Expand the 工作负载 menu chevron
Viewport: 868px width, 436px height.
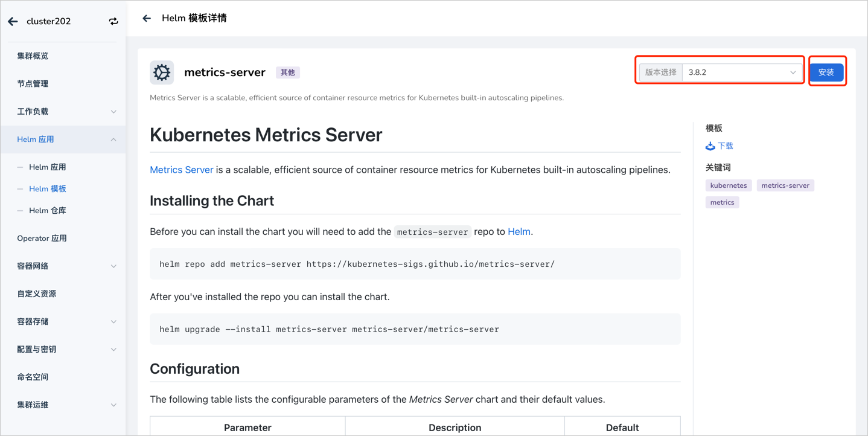[113, 112]
